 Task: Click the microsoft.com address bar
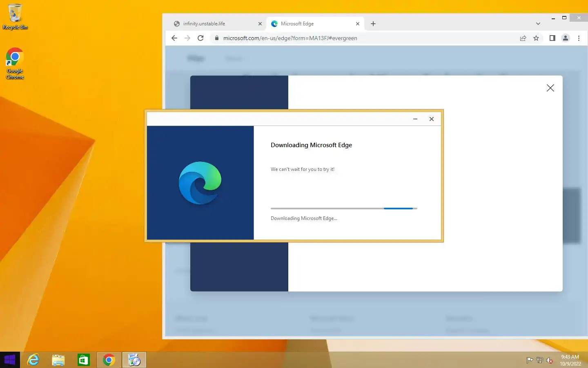point(290,38)
